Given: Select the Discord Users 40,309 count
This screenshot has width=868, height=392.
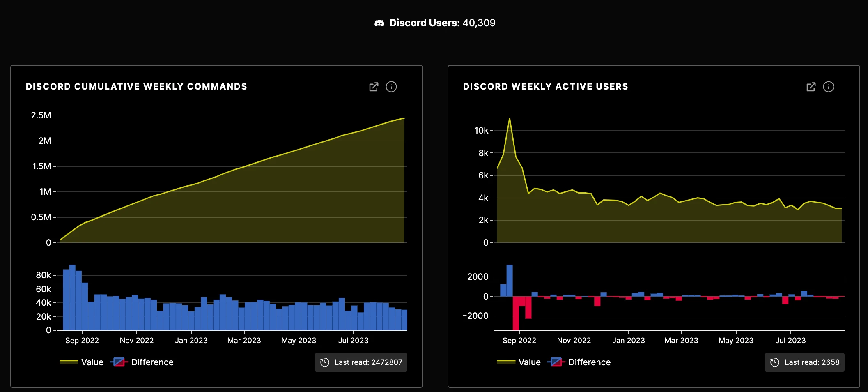Looking at the screenshot, I should tap(479, 23).
